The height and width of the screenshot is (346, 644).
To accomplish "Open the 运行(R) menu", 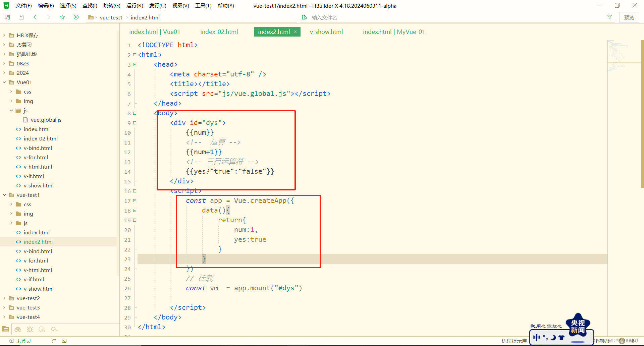I will pos(135,6).
